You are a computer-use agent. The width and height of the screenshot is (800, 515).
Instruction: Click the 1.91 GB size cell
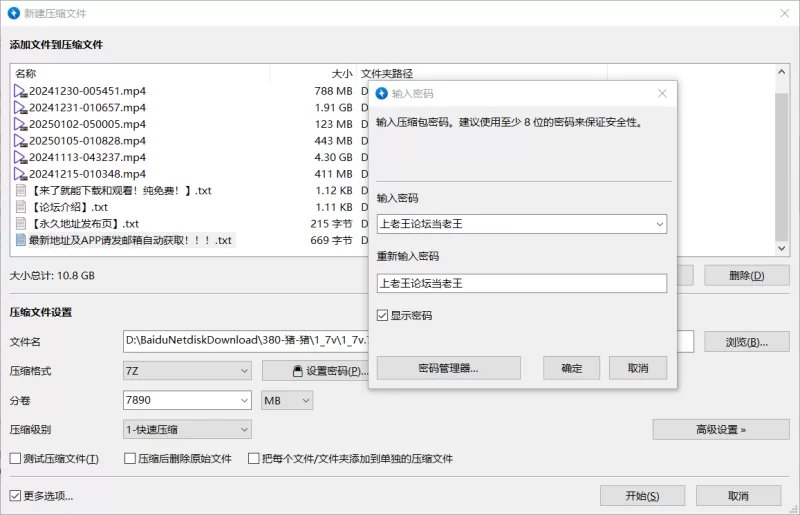point(333,108)
